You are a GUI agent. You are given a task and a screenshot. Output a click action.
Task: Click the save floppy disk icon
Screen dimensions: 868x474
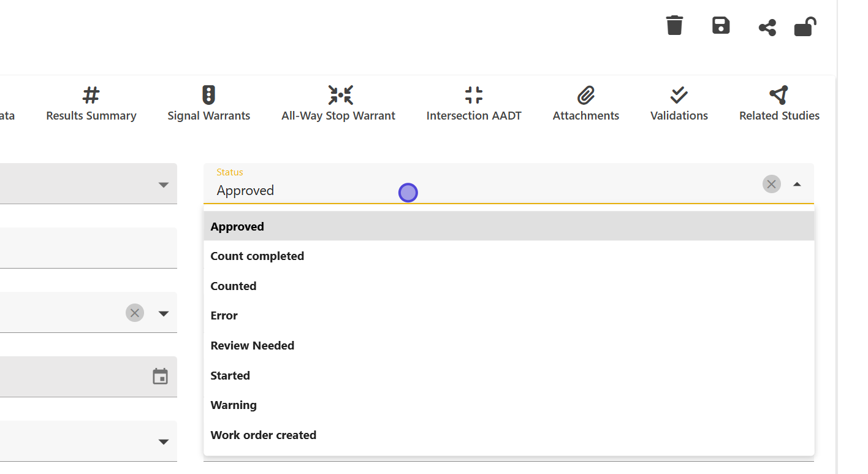coord(721,26)
